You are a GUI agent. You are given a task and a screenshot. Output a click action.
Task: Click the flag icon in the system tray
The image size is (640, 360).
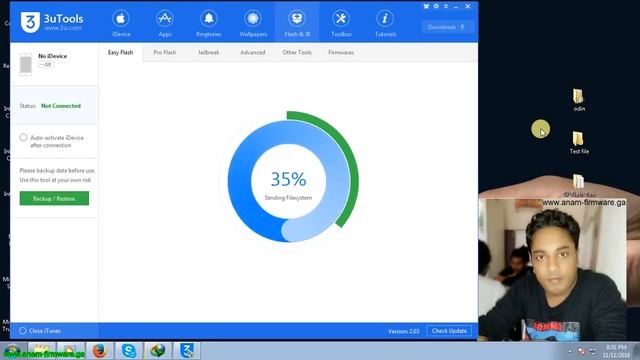(x=581, y=351)
